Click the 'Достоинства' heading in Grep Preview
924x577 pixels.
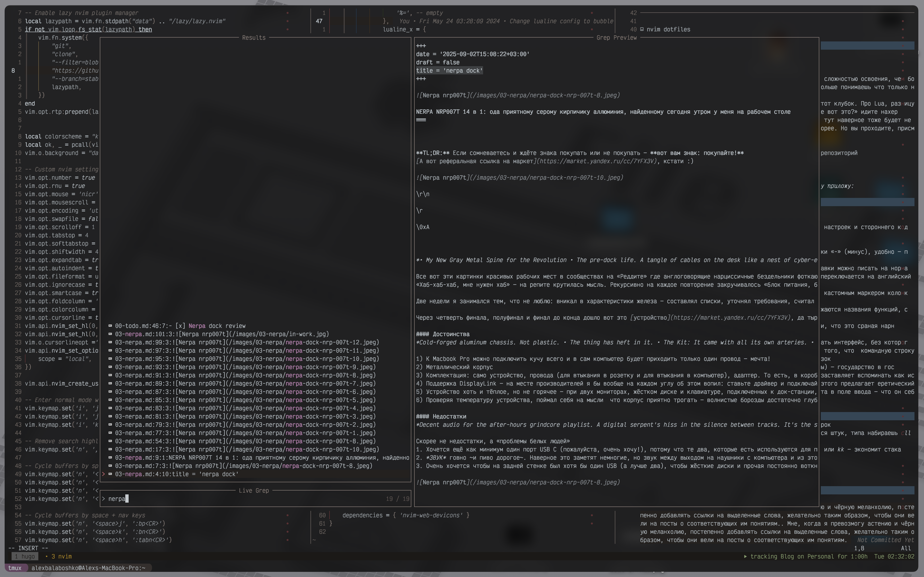tap(451, 334)
